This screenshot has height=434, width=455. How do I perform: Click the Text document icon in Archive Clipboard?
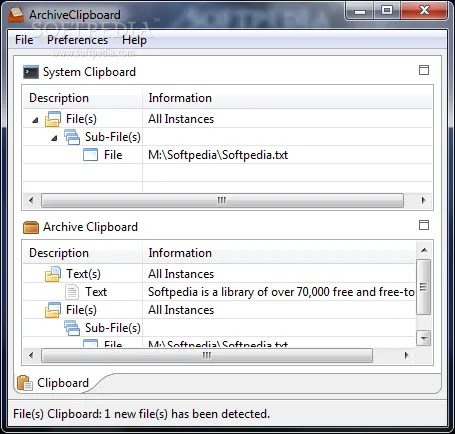point(72,292)
